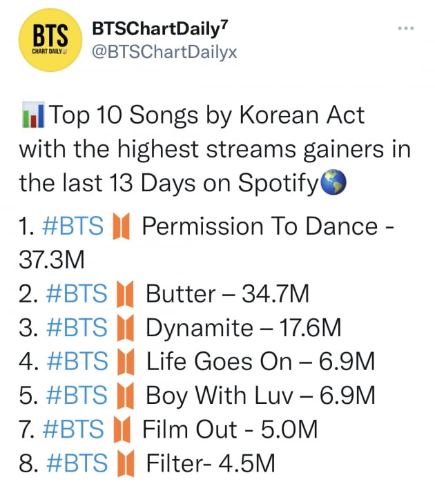
Task: Click orange BTS logo emoji before Filter
Action: point(126,463)
